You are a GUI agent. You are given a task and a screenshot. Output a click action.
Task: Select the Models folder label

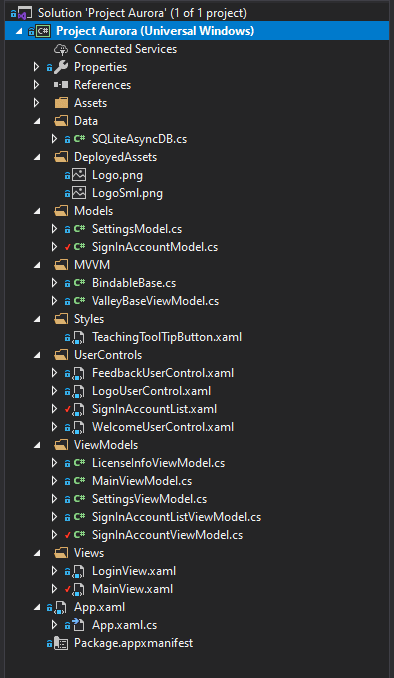click(94, 211)
